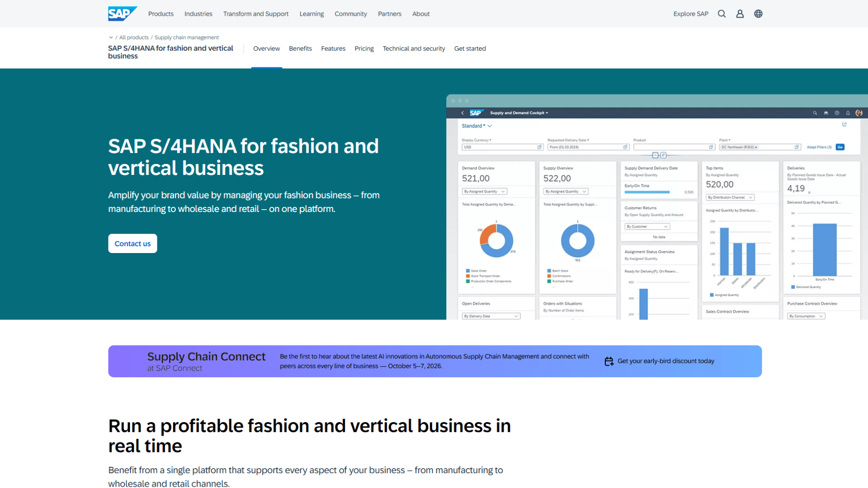868x488 pixels.
Task: Click Assignment Status Overview card title
Action: (x=649, y=252)
